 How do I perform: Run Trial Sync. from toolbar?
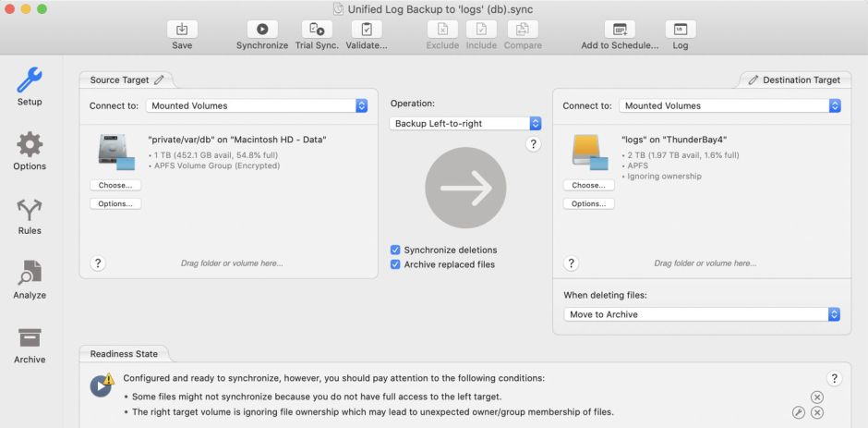pos(317,30)
